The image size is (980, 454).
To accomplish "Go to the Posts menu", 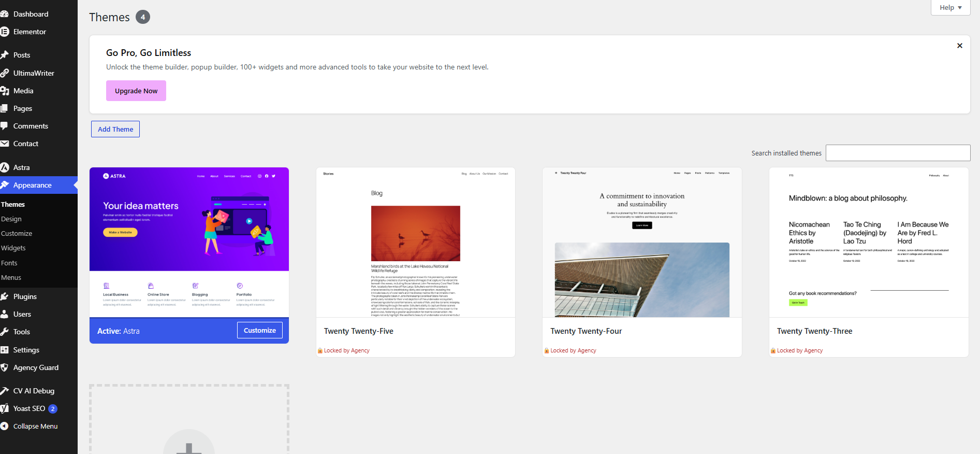I will [22, 55].
